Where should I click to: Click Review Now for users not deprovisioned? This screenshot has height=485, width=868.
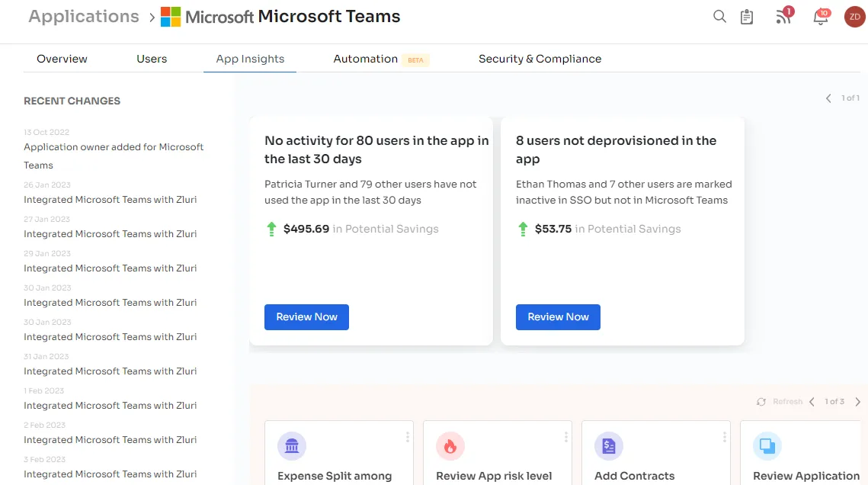(x=558, y=317)
